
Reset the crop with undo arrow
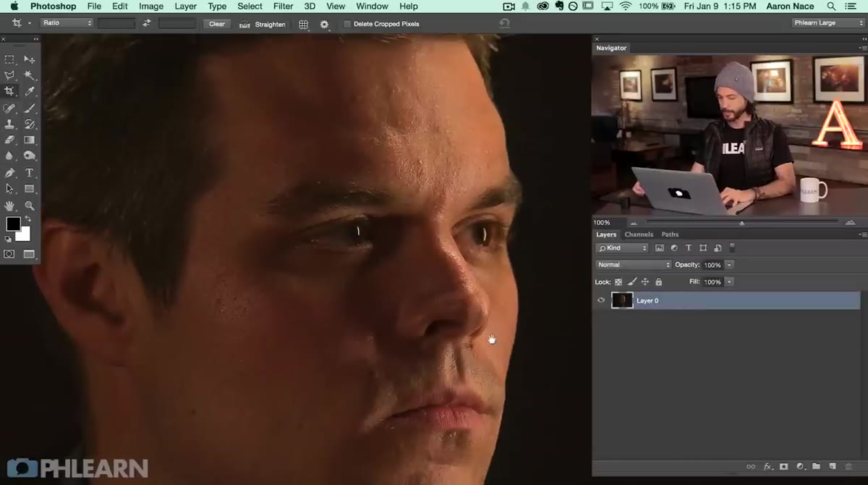pos(504,23)
